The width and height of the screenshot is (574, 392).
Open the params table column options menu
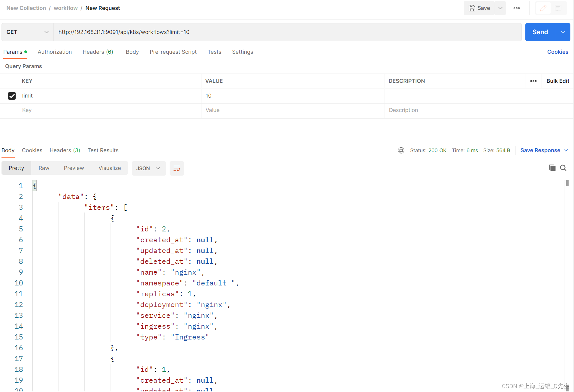[533, 81]
